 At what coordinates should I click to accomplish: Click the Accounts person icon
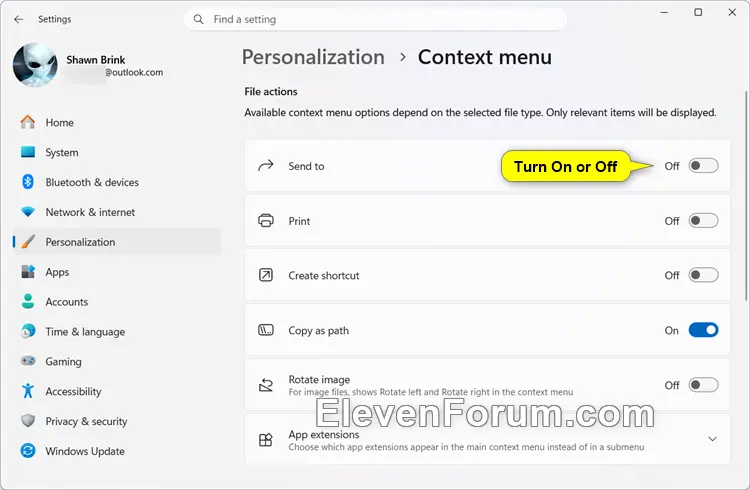28,301
